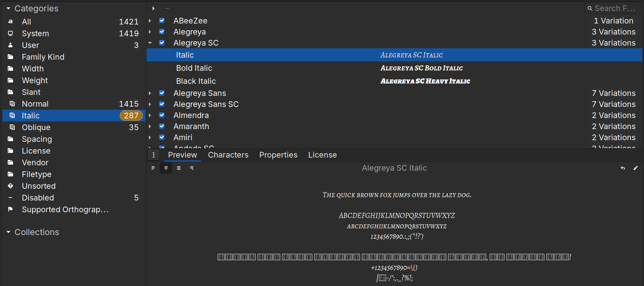Click the Weight folder icon

tap(10, 80)
